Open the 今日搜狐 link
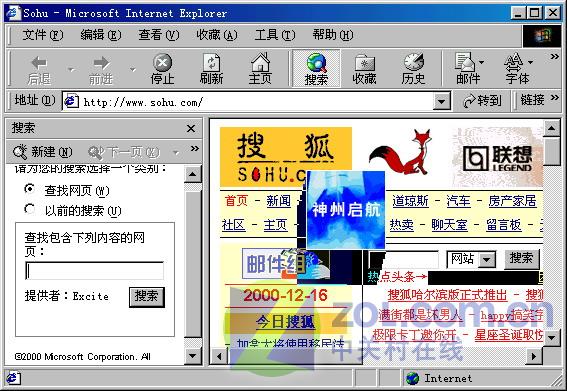This screenshot has width=567, height=391. click(286, 322)
